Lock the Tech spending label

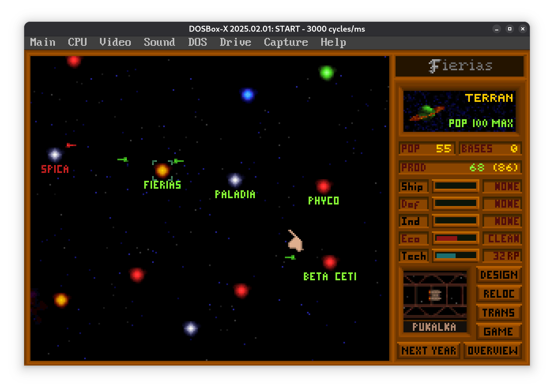pos(413,256)
